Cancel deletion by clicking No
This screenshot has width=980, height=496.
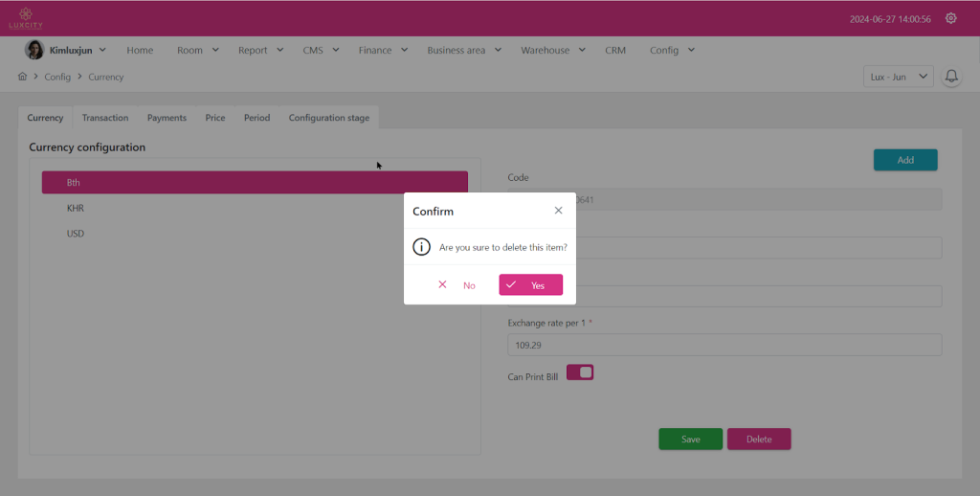point(457,285)
